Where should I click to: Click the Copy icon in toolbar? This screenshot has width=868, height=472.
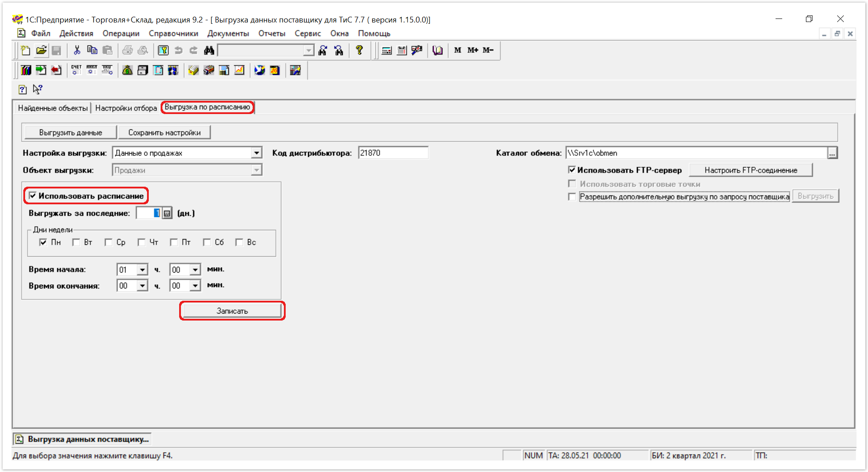coord(92,50)
